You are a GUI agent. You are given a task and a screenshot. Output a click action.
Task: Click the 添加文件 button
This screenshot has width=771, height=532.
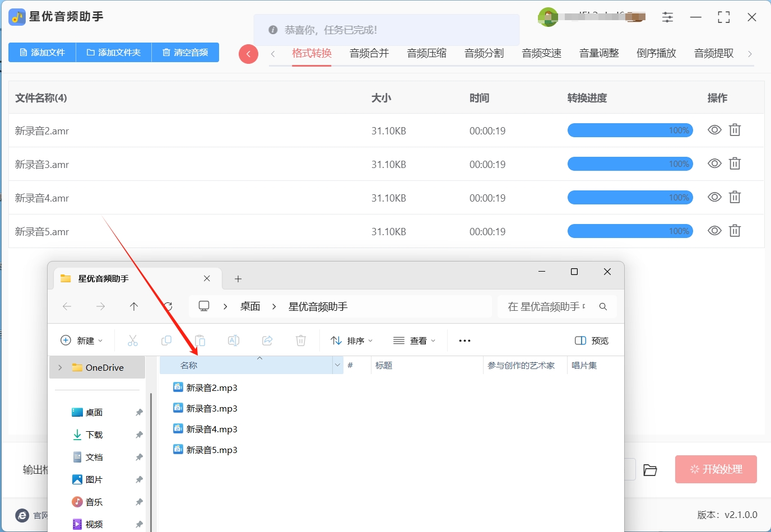[x=42, y=52]
